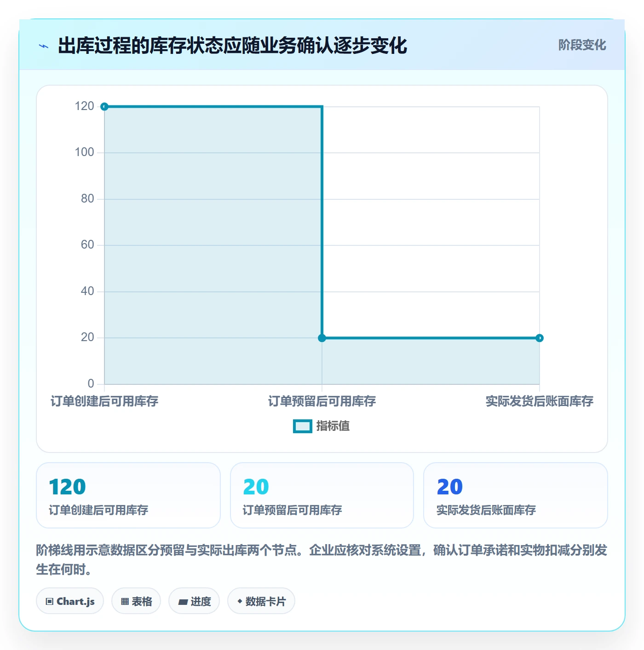Click the blue 20 value for 实际发货后账面库存

coord(449,487)
